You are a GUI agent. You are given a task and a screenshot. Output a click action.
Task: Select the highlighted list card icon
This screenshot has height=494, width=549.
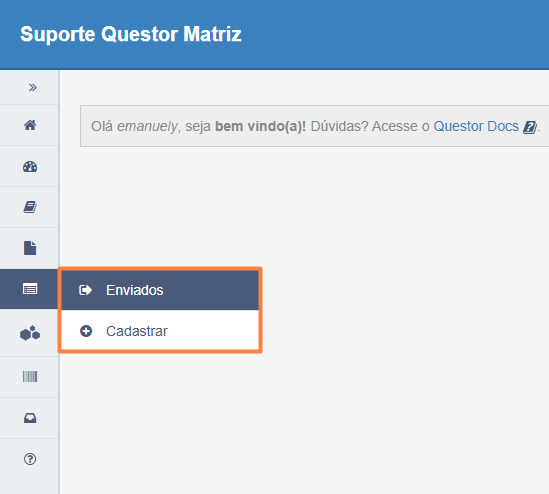coord(30,289)
